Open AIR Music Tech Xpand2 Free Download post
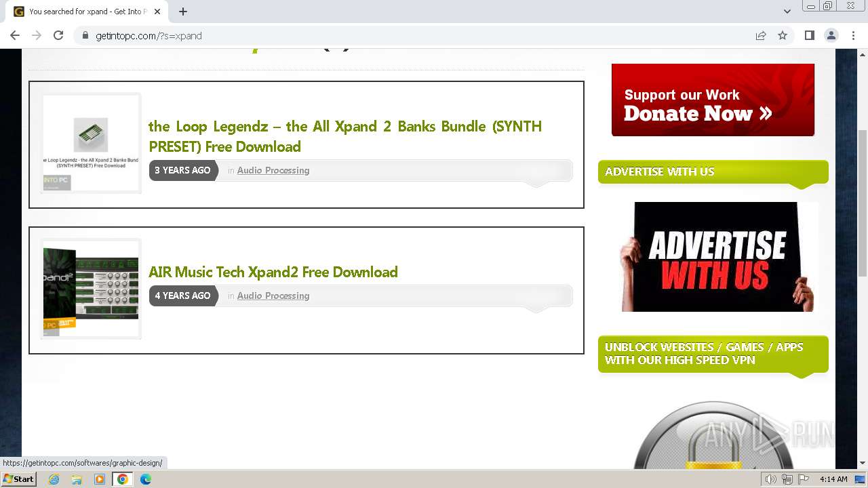Image resolution: width=868 pixels, height=488 pixels. (273, 272)
